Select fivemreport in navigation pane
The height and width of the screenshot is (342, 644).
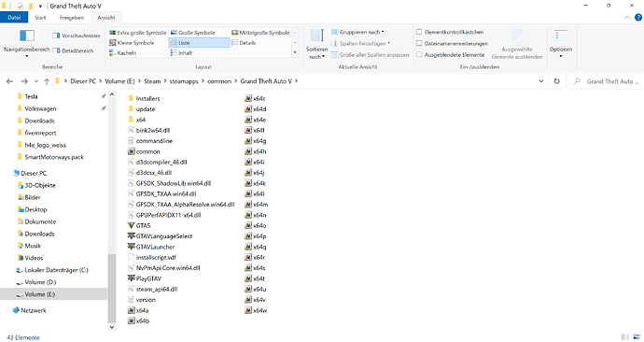40,134
